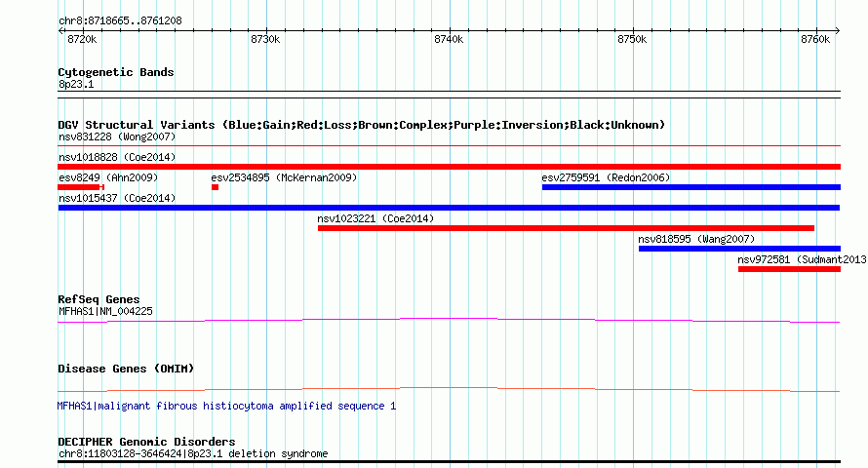Click the RefSeq Genes track title
This screenshot has height=468, width=868.
coord(99,299)
